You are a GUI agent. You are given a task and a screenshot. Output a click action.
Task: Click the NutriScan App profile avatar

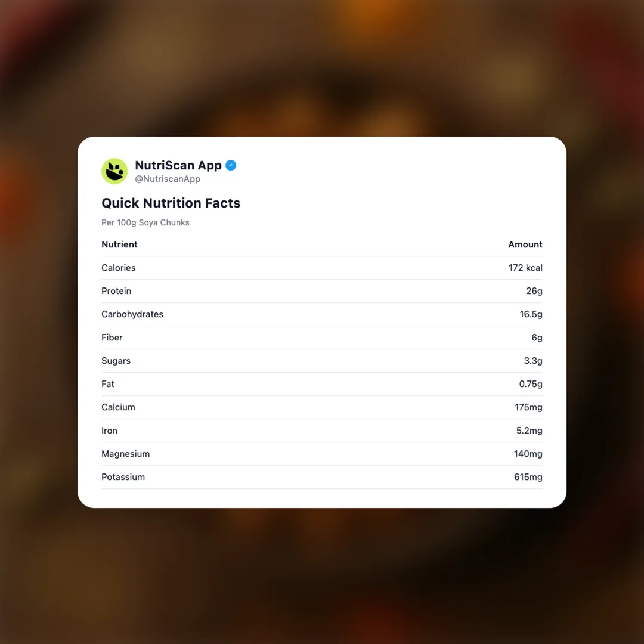pos(114,171)
